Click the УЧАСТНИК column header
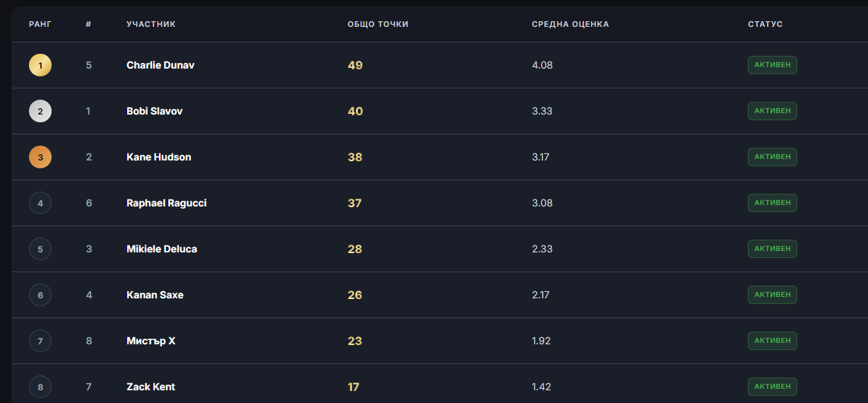 [x=151, y=24]
